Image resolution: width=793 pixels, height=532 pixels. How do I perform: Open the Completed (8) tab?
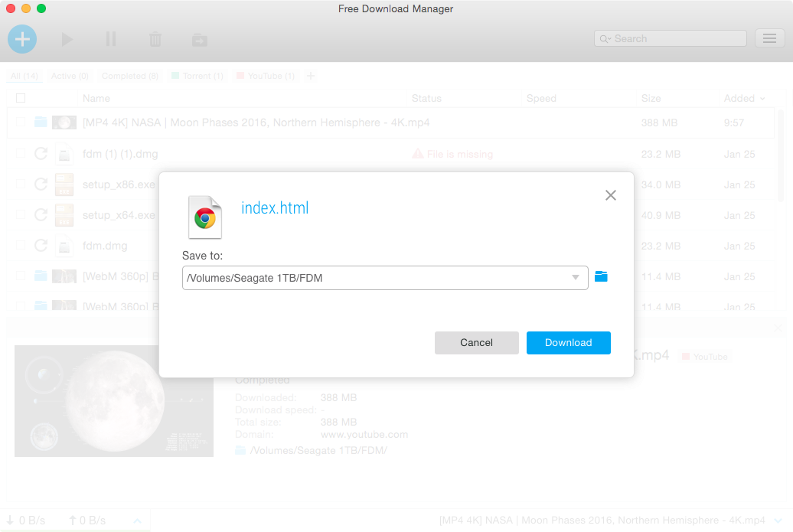130,76
